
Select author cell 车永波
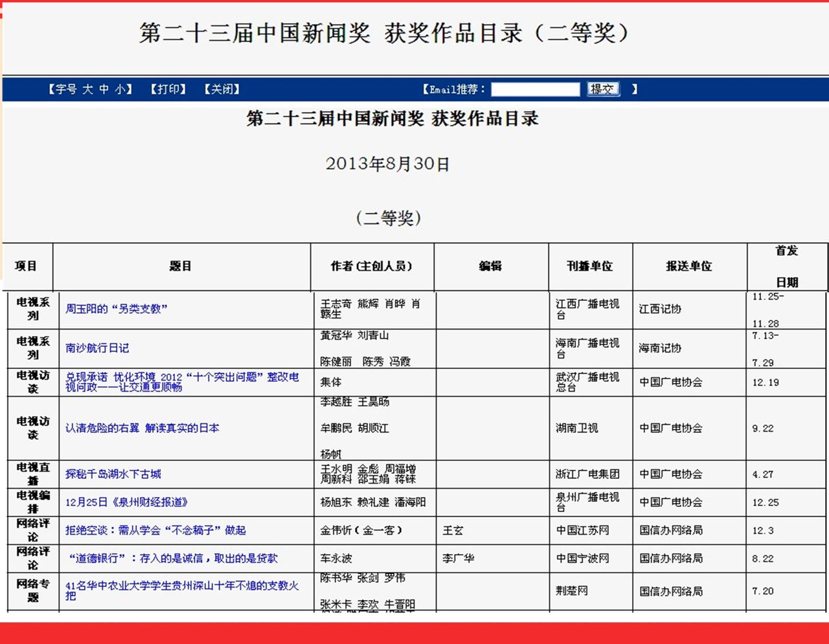coord(374,558)
